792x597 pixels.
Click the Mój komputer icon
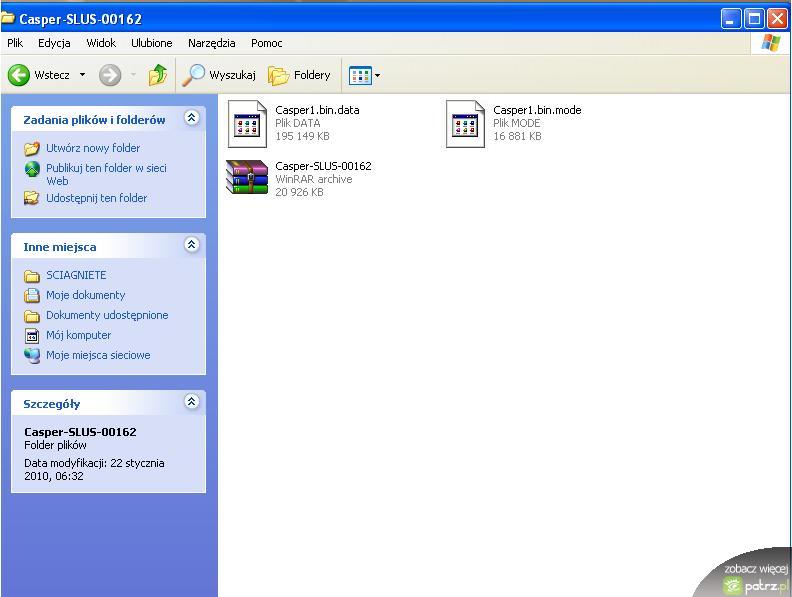(x=32, y=336)
